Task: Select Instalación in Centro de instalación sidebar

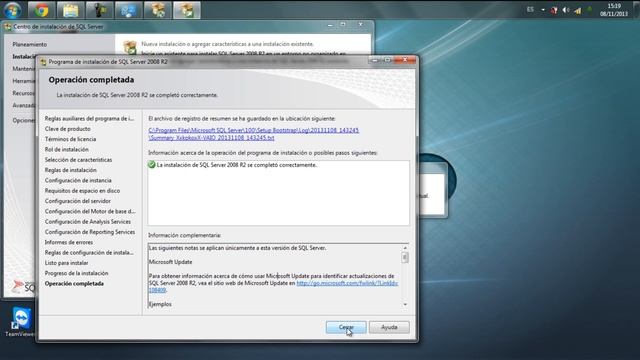Action: tap(24, 56)
